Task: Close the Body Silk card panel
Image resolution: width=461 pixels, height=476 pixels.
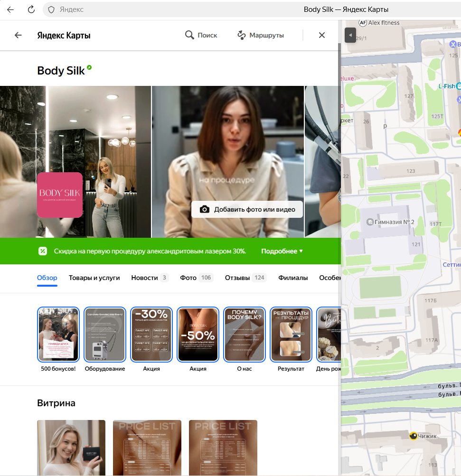Action: 322,35
